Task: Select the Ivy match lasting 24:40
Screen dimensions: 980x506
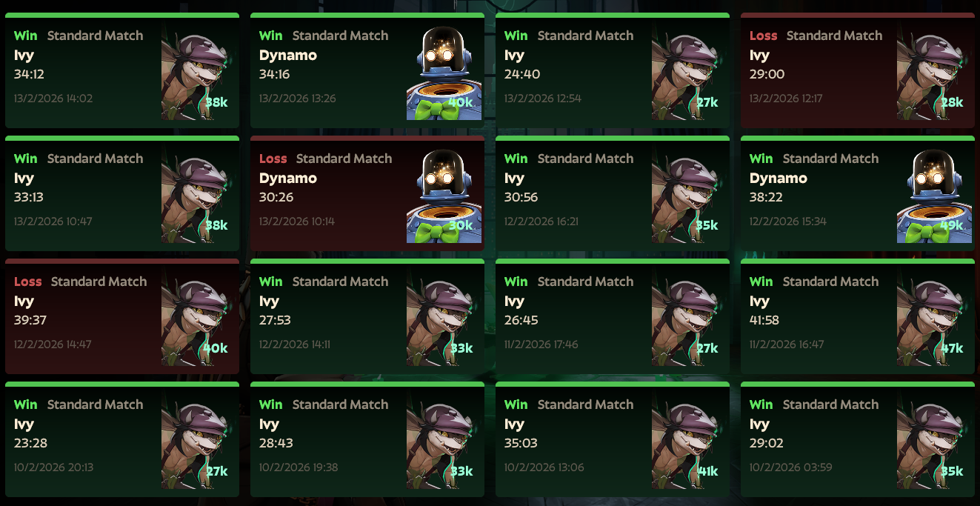Action: click(613, 70)
